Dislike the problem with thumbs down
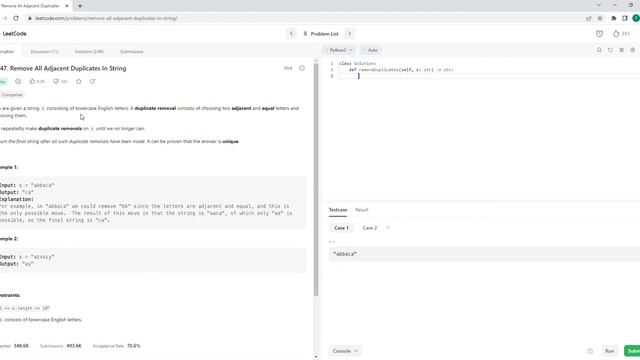This screenshot has height=360, width=640. (x=60, y=81)
